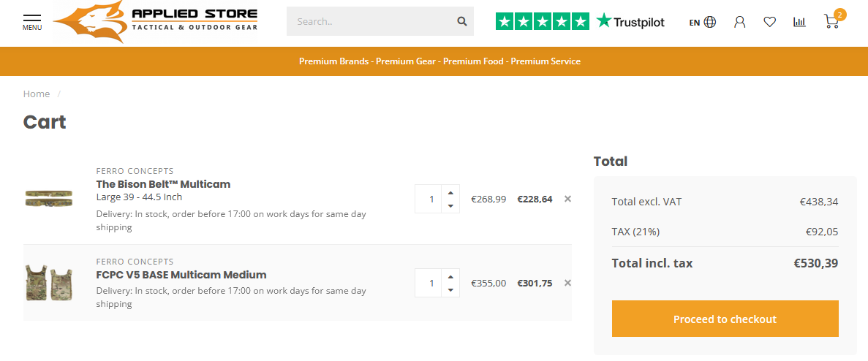
Task: Open The Bison Belt Multicam product link
Action: pos(163,184)
